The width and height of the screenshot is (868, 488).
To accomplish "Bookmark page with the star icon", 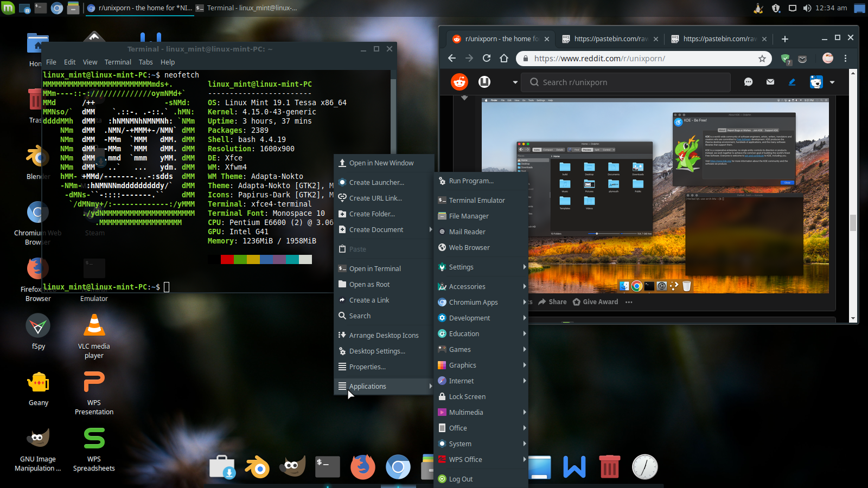I will tap(762, 59).
